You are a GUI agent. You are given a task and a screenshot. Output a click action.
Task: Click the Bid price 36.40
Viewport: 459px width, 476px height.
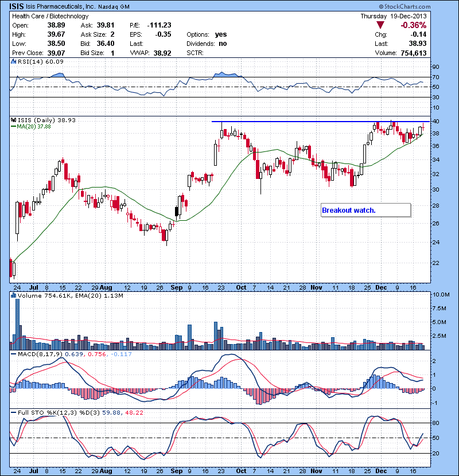pos(106,44)
